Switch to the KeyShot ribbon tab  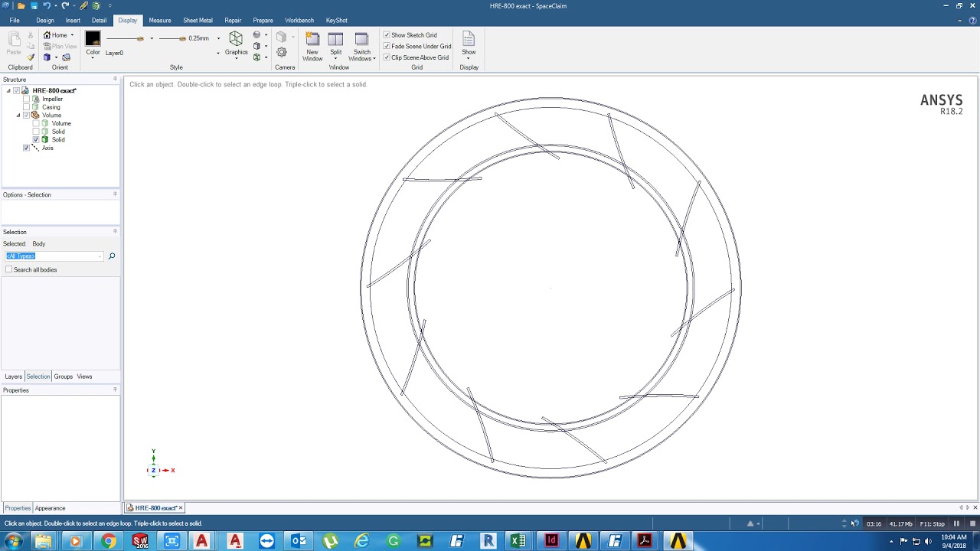(x=336, y=20)
